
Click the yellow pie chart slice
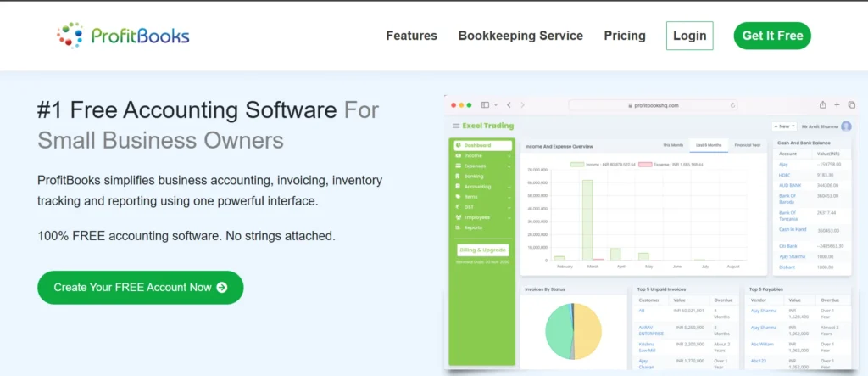[588, 330]
